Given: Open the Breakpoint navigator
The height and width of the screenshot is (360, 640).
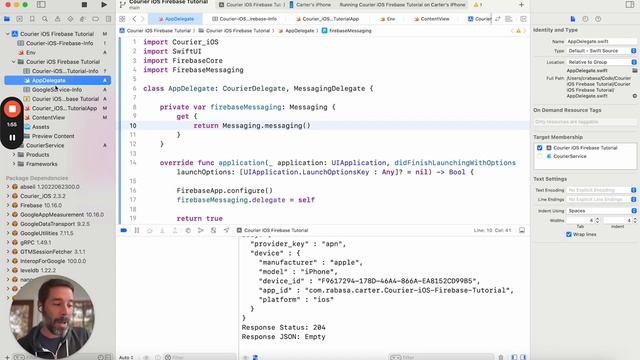Looking at the screenshot, I should point(96,19).
